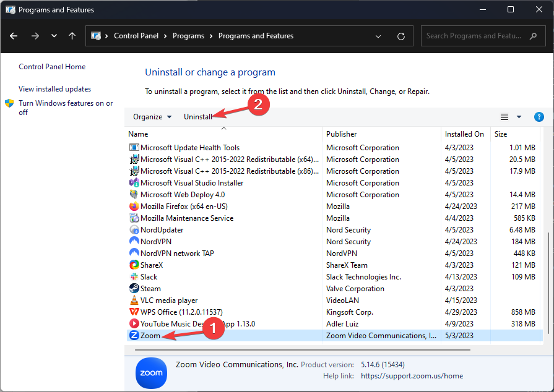Sort by the Installed On column header
The image size is (554, 392).
(x=464, y=134)
